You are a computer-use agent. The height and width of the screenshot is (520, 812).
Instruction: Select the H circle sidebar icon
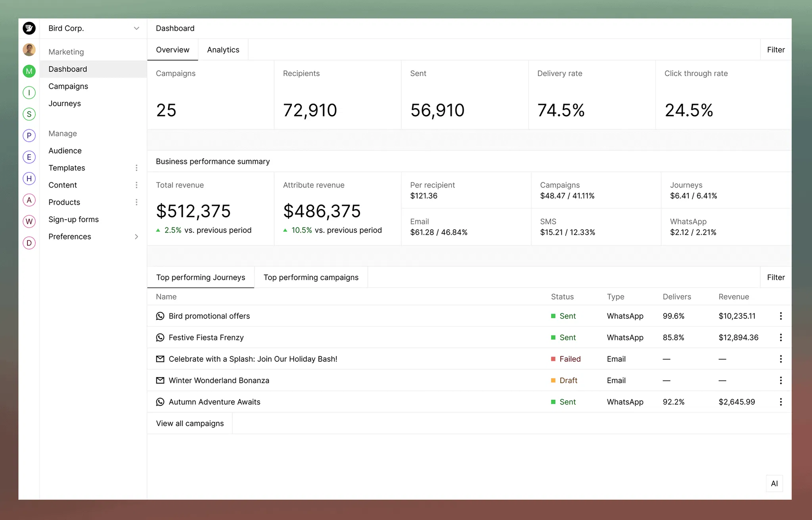tap(29, 178)
